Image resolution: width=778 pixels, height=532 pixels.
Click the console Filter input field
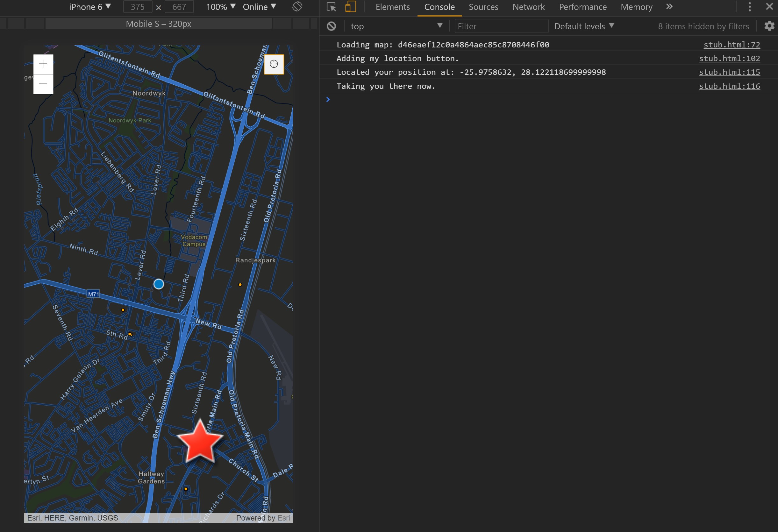[501, 26]
